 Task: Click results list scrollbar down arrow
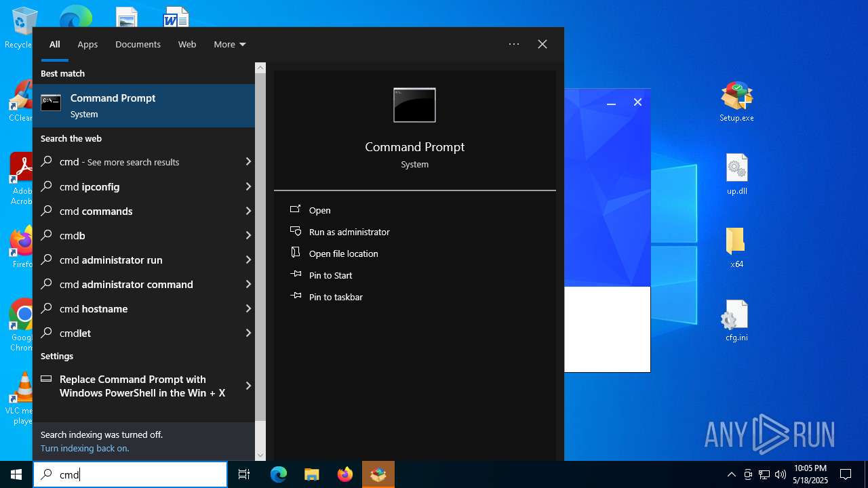pyautogui.click(x=260, y=455)
